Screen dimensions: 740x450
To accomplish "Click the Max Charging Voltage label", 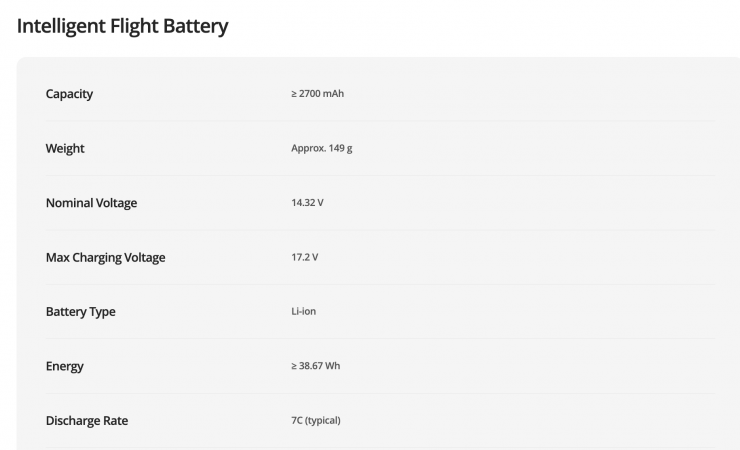I will click(x=105, y=258).
